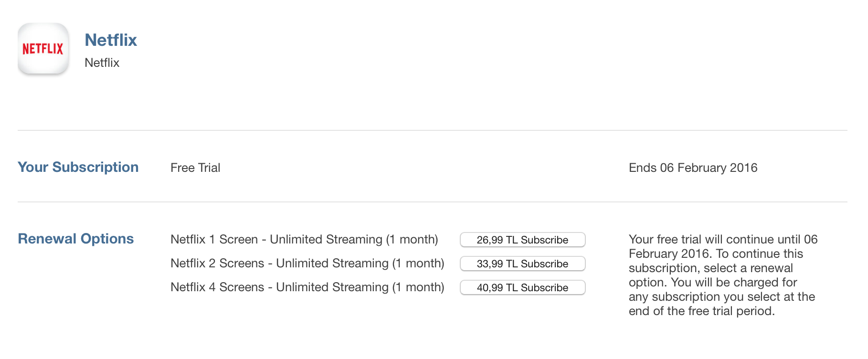Click the Renewal Options heading
Screen dimensions: 868x359
(x=76, y=239)
